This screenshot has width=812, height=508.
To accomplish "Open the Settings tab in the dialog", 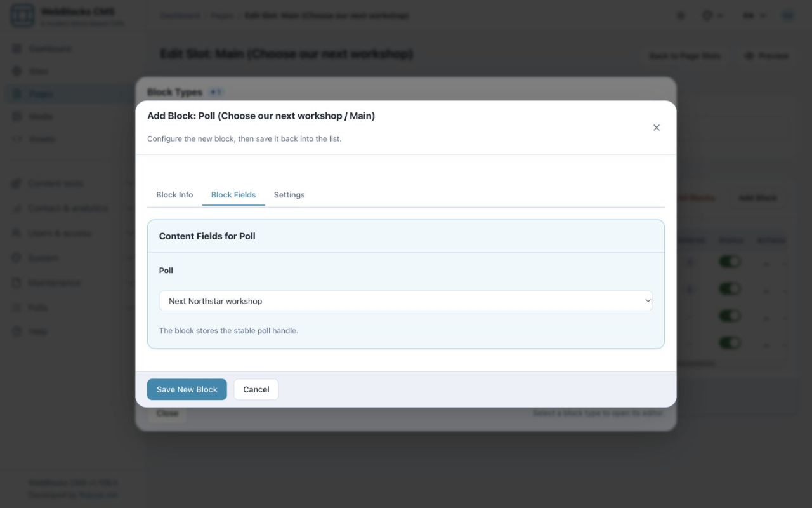I will (x=289, y=195).
